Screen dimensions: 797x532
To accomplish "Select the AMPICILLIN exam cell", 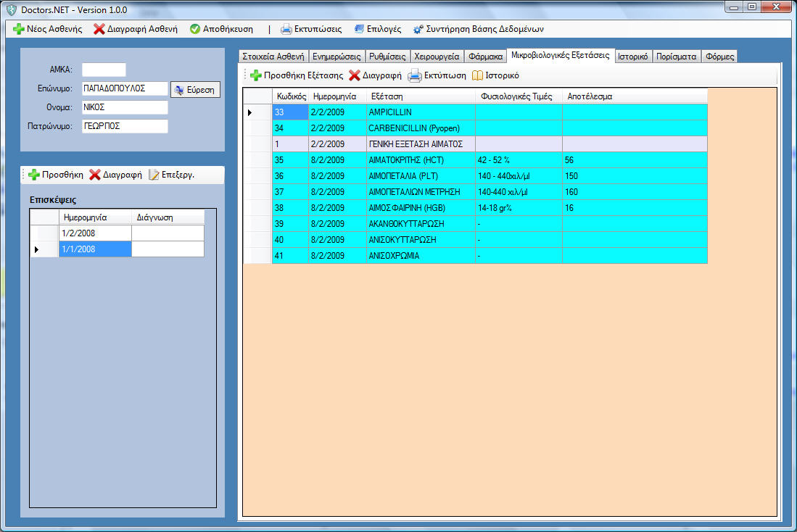I will coord(421,112).
